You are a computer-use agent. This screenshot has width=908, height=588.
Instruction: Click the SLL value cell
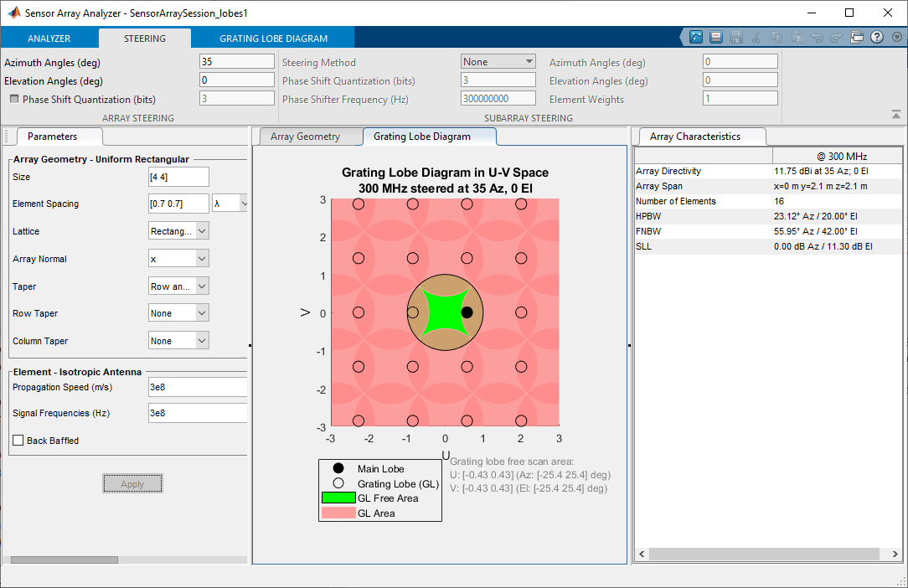tap(837, 246)
